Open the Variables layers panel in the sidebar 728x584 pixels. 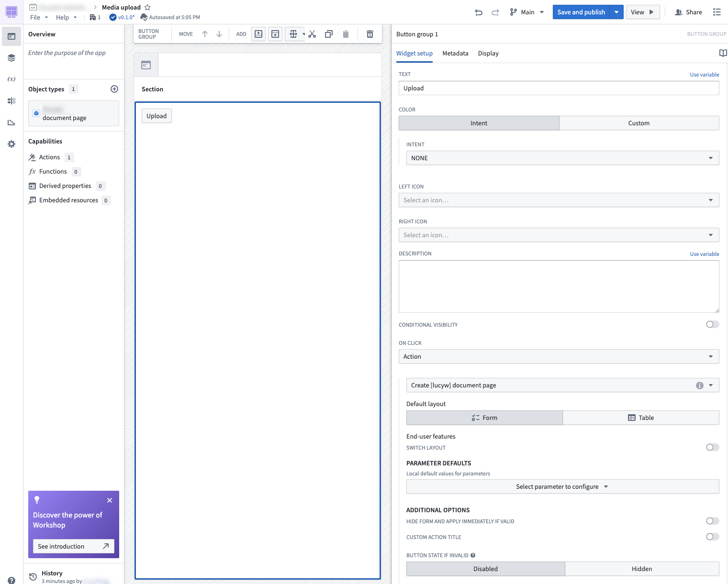pyautogui.click(x=11, y=58)
